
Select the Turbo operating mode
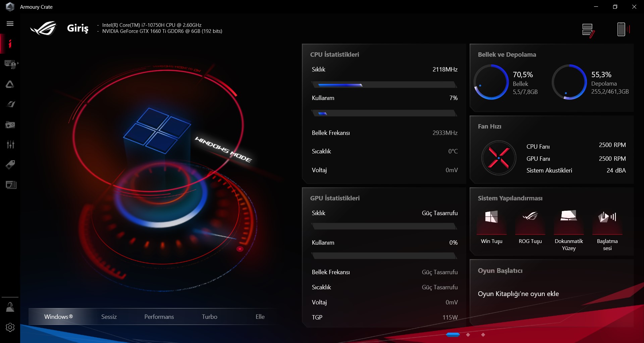(x=210, y=316)
